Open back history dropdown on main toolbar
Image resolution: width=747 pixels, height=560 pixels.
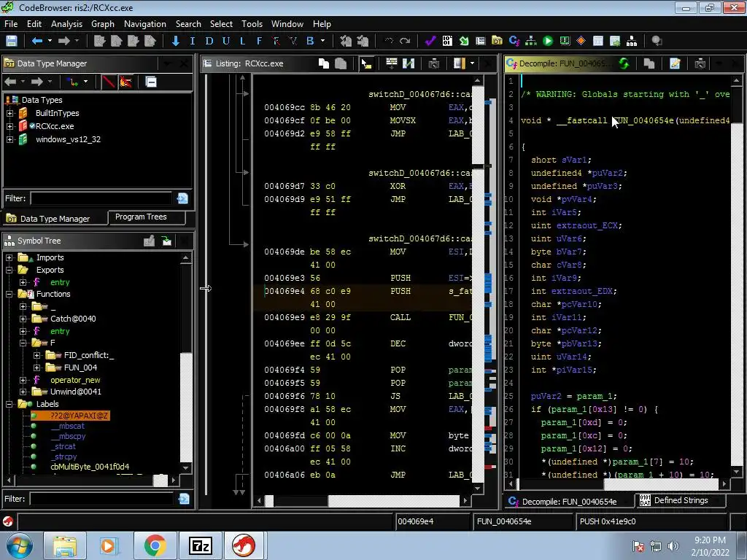coord(50,41)
